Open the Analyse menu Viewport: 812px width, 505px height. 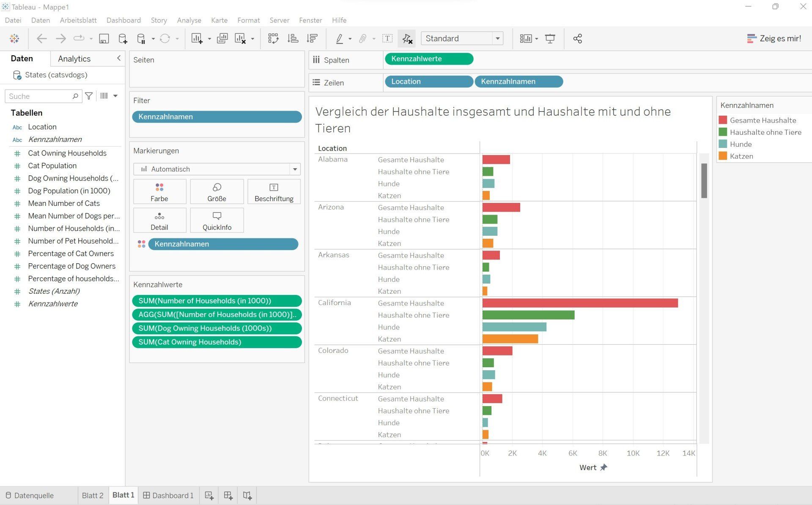tap(189, 20)
